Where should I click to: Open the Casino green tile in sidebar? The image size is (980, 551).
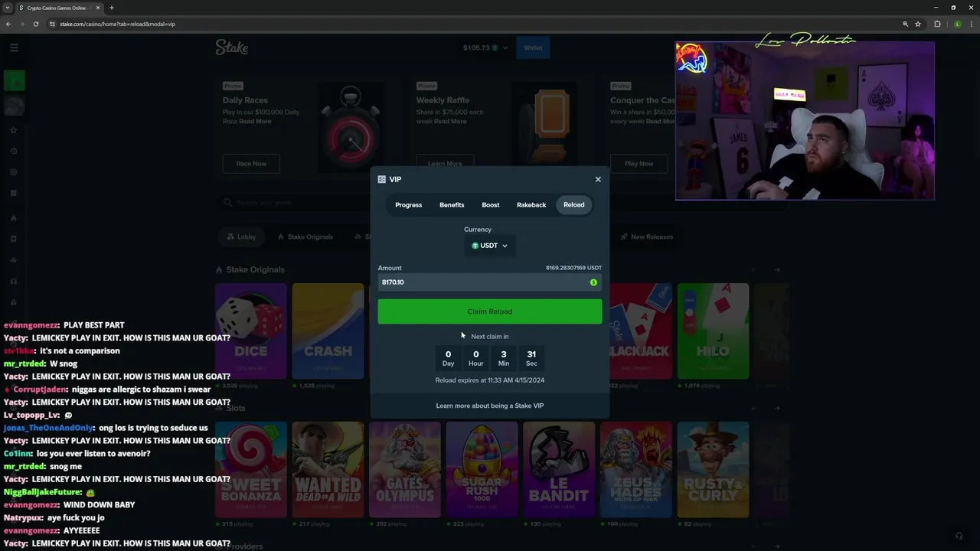14,80
